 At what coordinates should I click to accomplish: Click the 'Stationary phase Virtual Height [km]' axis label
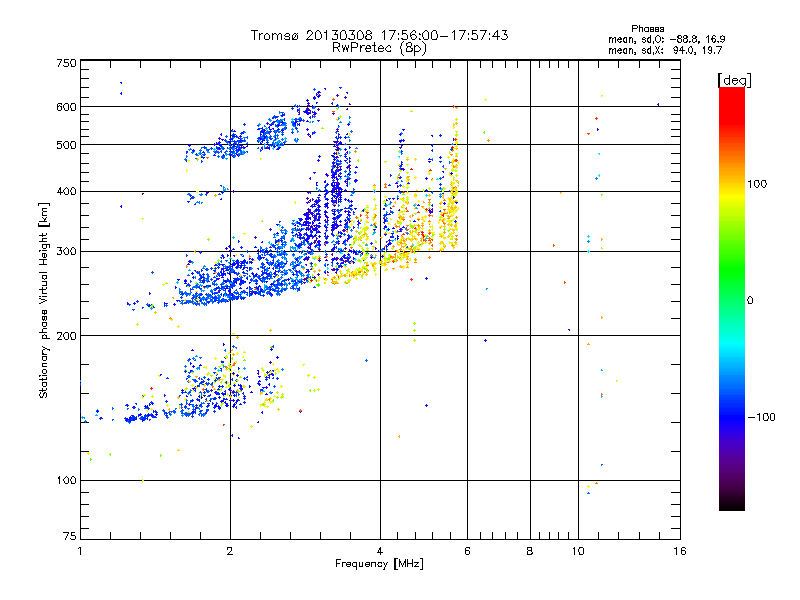click(43, 300)
